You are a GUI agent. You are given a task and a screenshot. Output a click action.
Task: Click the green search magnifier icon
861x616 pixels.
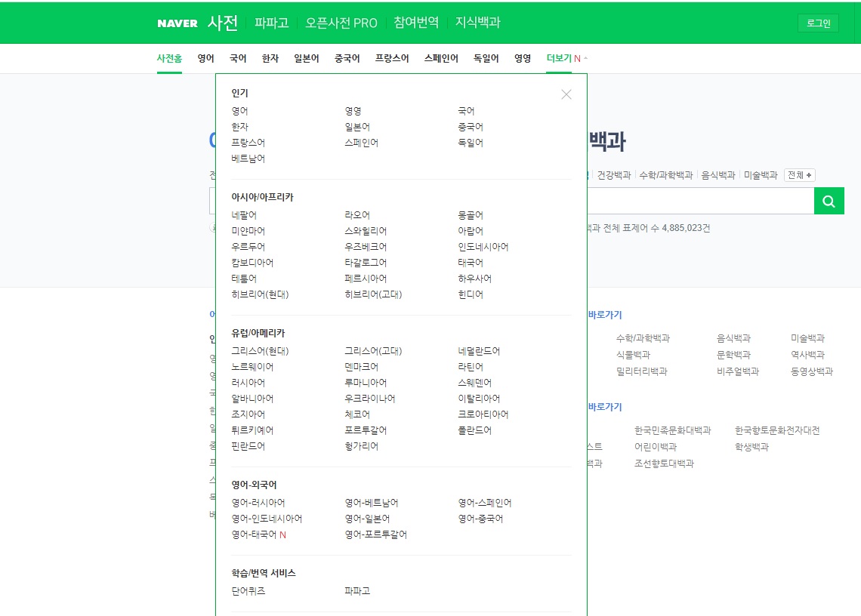(829, 201)
